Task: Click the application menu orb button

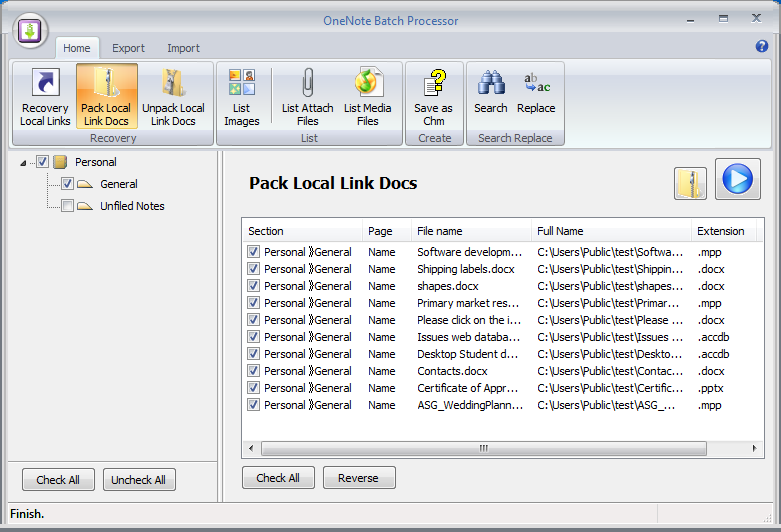Action: (x=30, y=31)
